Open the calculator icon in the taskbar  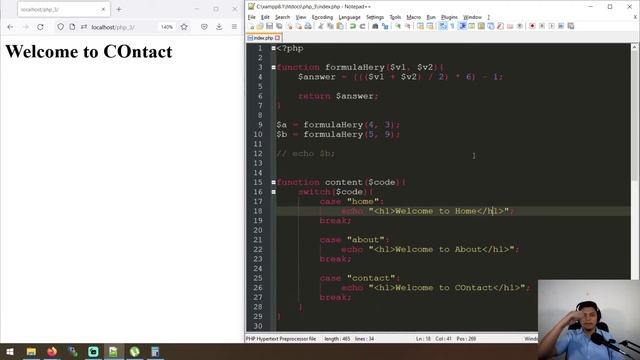tap(155, 351)
